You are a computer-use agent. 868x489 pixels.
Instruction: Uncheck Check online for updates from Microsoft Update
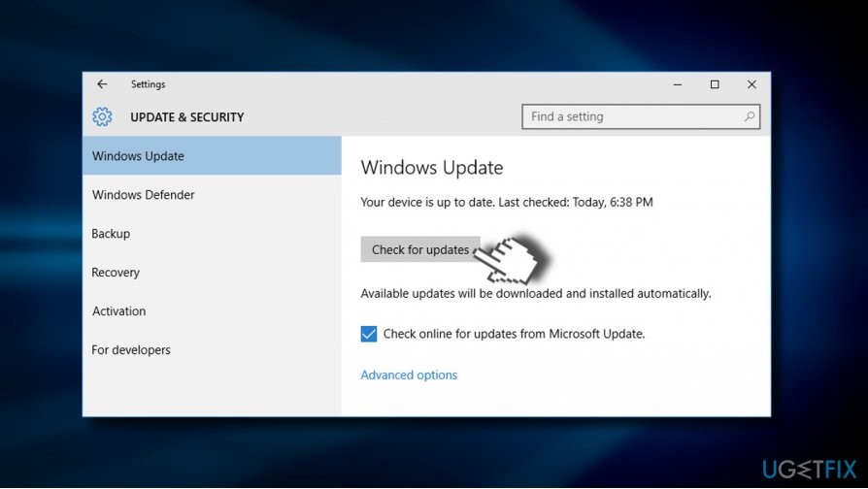369,334
